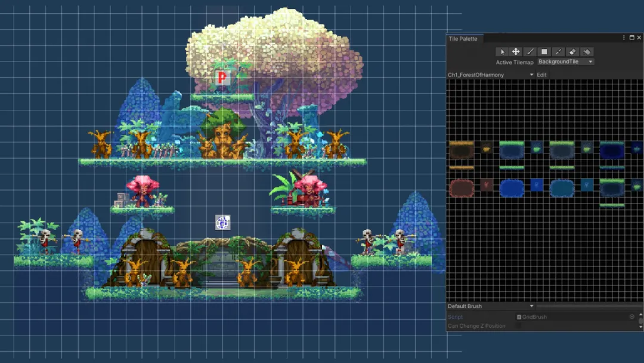Click the GridBrush script field icon
The height and width of the screenshot is (363, 644).
click(x=519, y=317)
